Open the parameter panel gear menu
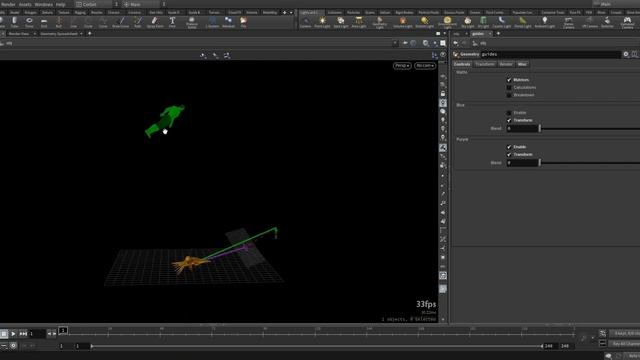Viewport: 640px width, 360px height. point(626,54)
